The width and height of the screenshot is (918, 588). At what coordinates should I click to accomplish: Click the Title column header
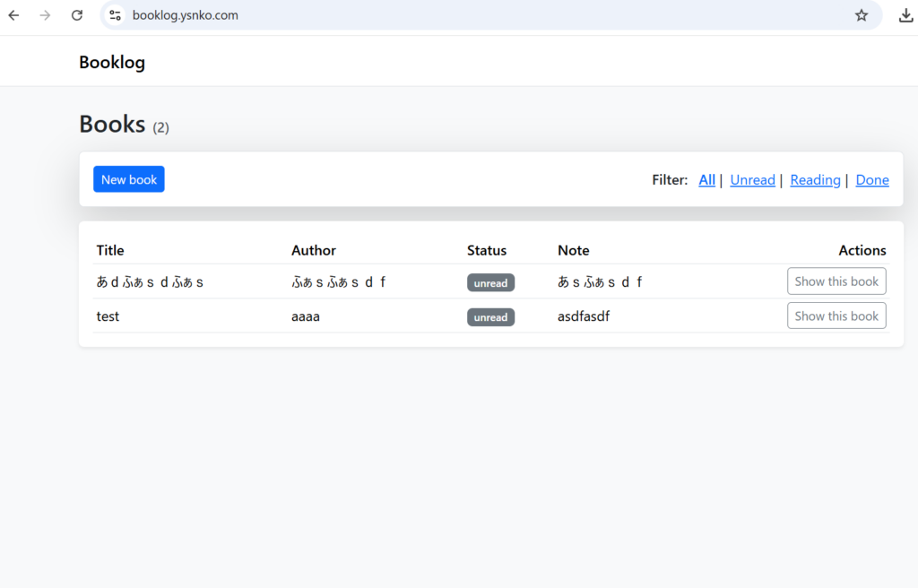coord(110,250)
